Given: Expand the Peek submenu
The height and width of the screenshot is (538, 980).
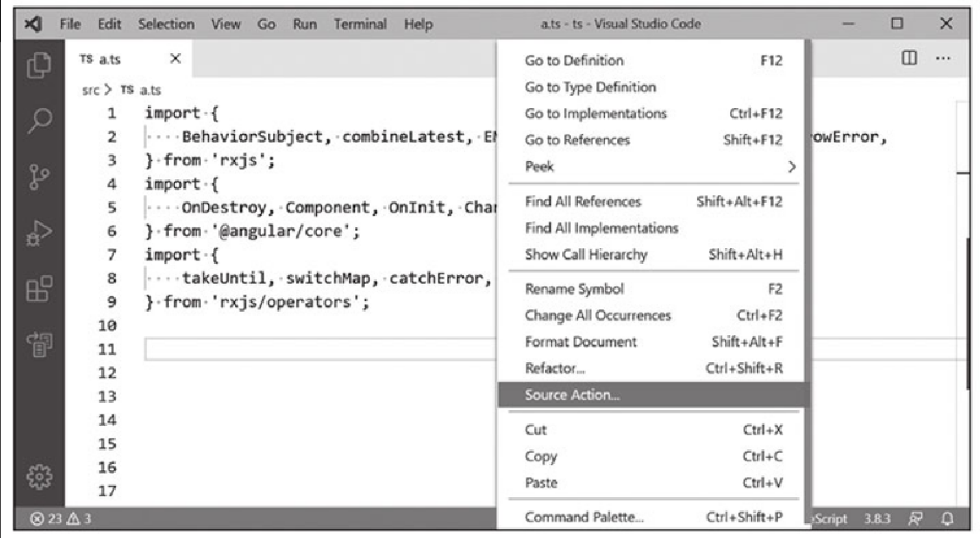Looking at the screenshot, I should click(x=653, y=167).
